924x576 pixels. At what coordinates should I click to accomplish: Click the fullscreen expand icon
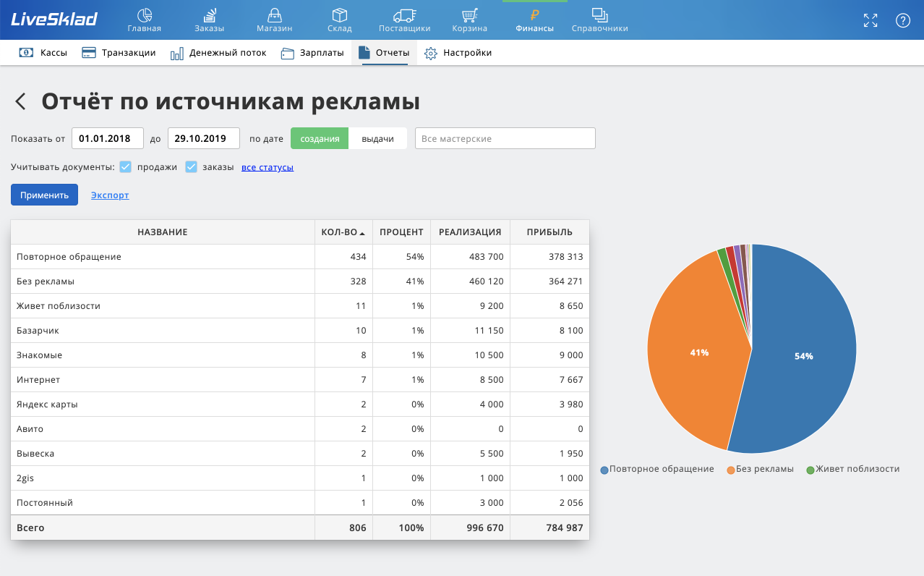pos(870,20)
